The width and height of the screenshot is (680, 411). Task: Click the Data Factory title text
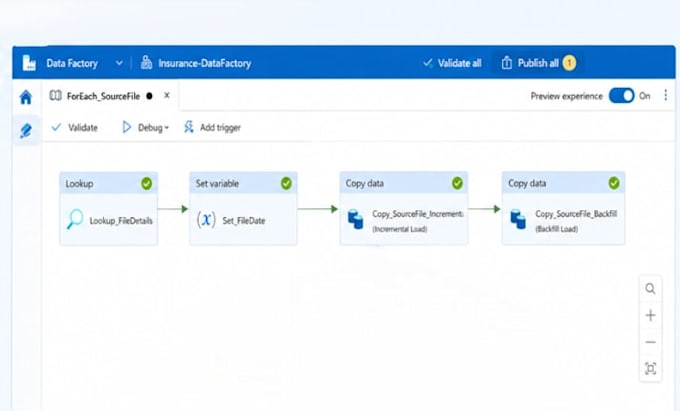pyautogui.click(x=72, y=63)
